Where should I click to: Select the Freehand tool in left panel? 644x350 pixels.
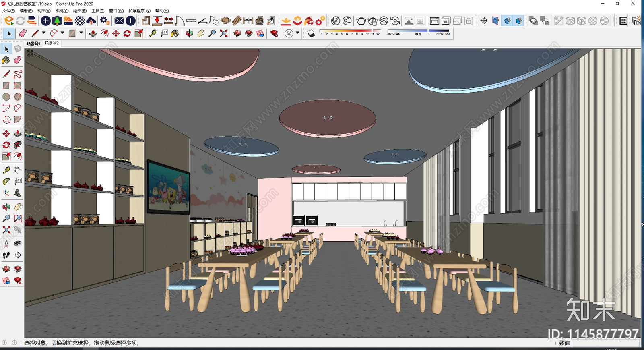17,74
